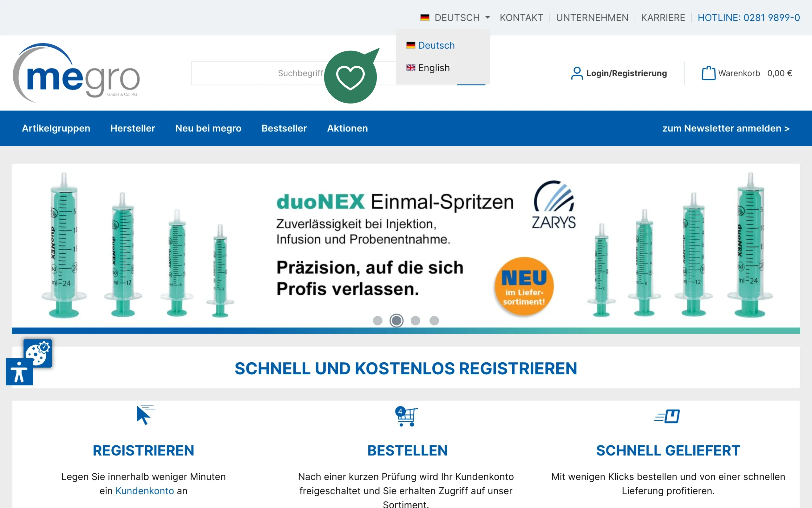Click the user profile icon
Image resolution: width=812 pixels, height=508 pixels.
[577, 73]
